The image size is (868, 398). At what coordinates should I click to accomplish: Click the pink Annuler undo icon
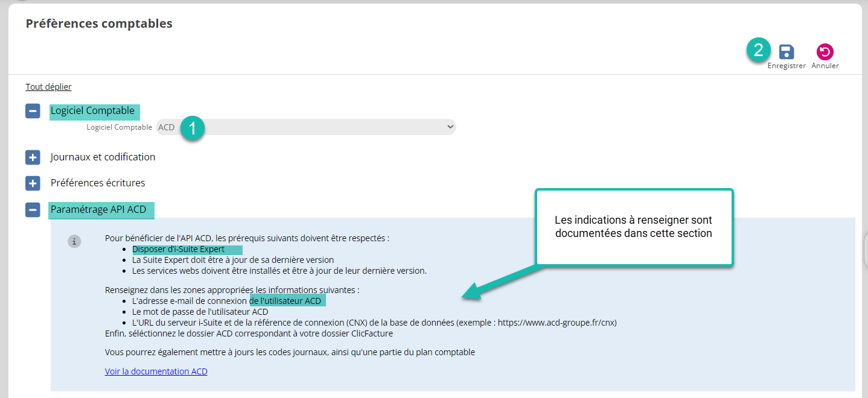825,52
